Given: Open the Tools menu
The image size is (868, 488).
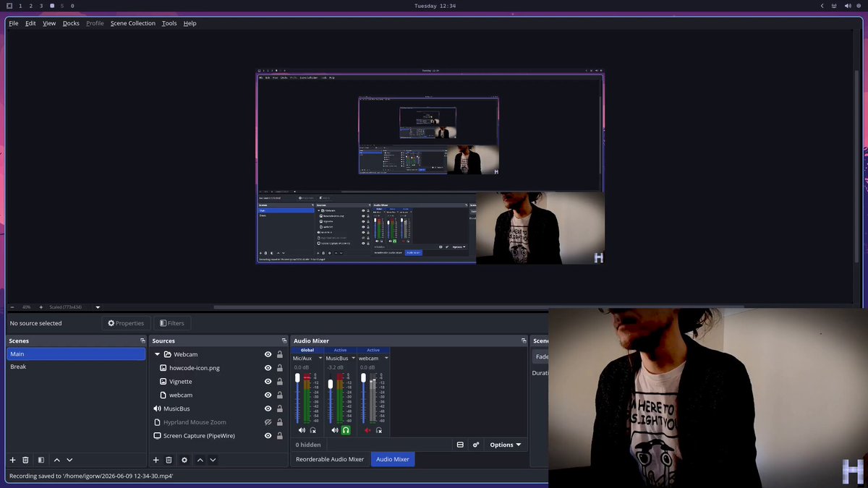Looking at the screenshot, I should click(x=169, y=23).
